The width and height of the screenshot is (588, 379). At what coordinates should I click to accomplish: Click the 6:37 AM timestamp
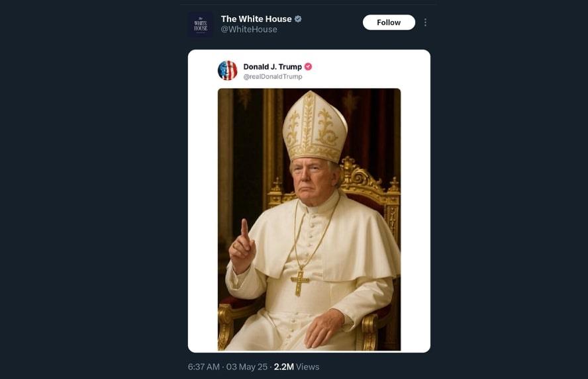point(203,366)
